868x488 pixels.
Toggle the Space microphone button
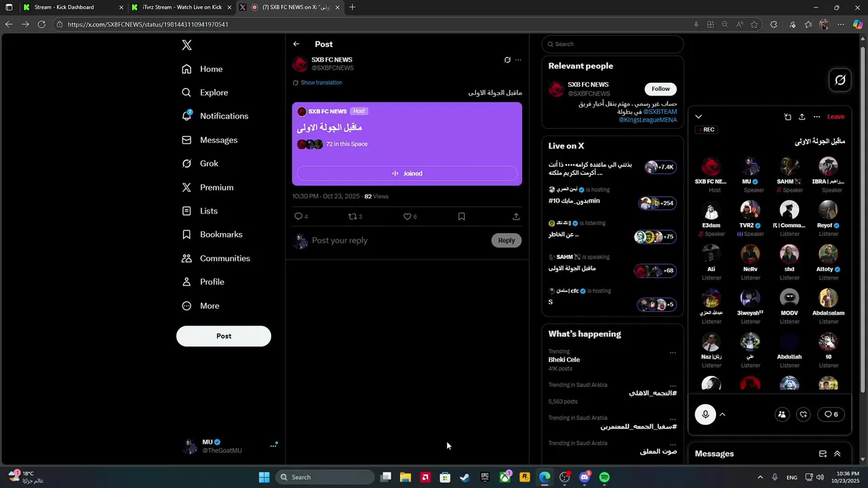705,414
